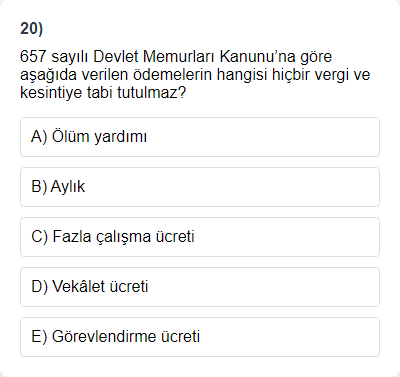Click the letter C) label
Screen dimensions: 400x377
pos(40,237)
